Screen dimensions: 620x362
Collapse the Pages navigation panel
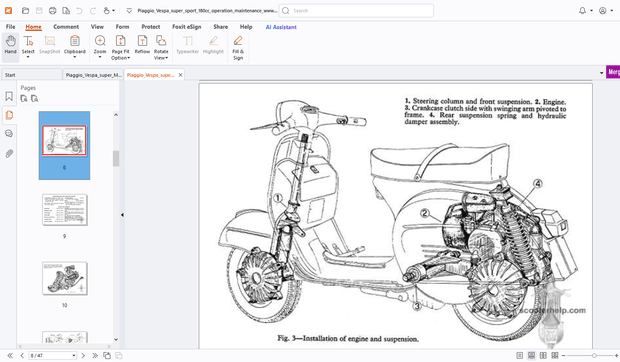122,215
